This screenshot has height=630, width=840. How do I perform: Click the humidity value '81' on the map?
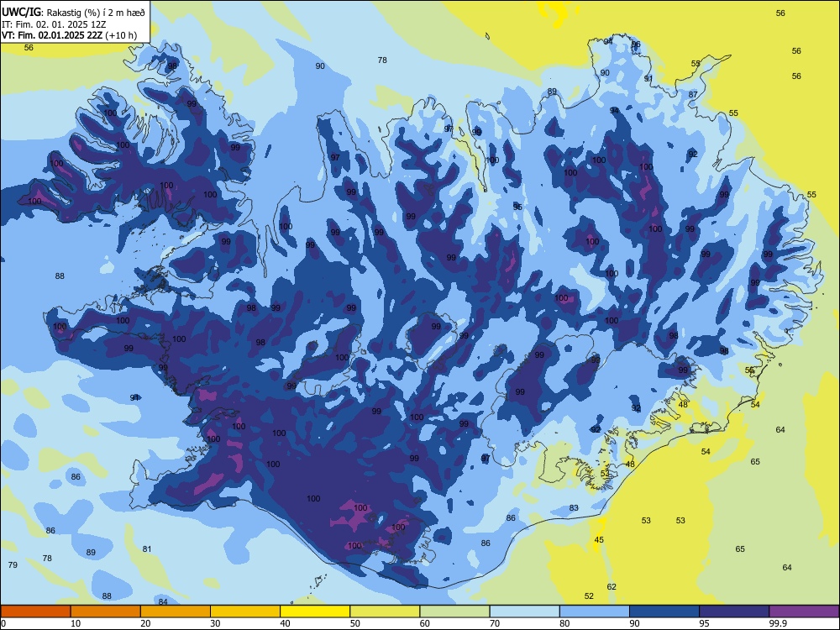point(147,549)
